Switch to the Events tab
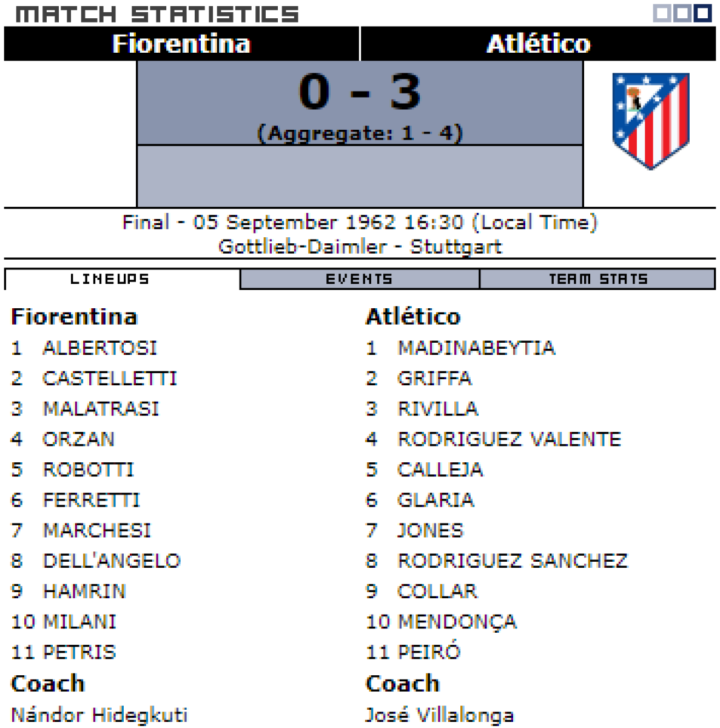This screenshot has width=720, height=728. point(359,279)
